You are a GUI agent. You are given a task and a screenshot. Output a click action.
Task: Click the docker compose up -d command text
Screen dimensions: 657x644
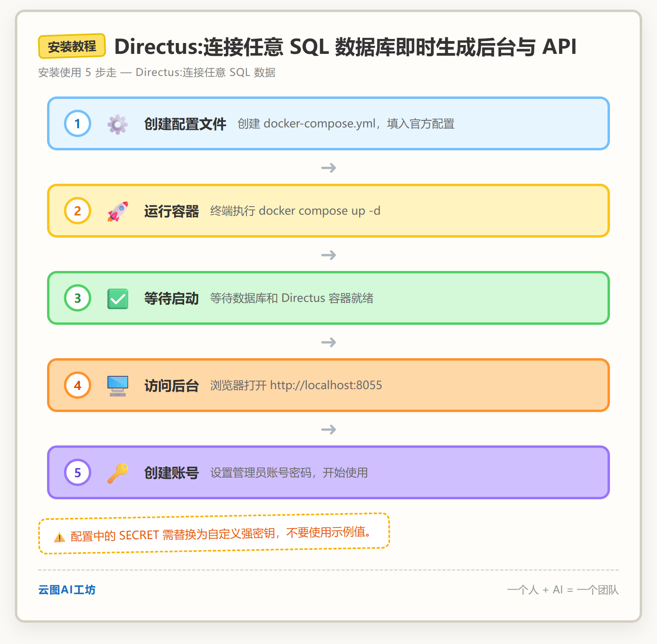(x=320, y=211)
